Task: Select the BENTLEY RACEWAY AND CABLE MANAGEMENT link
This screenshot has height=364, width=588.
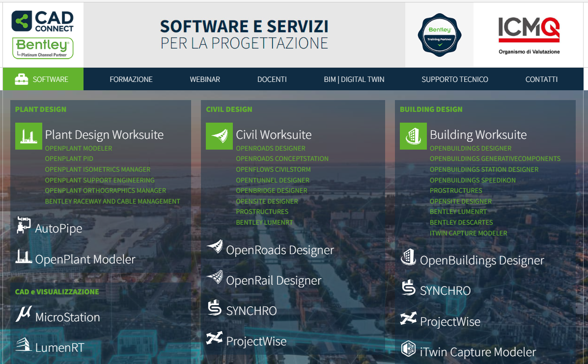Action: [112, 201]
